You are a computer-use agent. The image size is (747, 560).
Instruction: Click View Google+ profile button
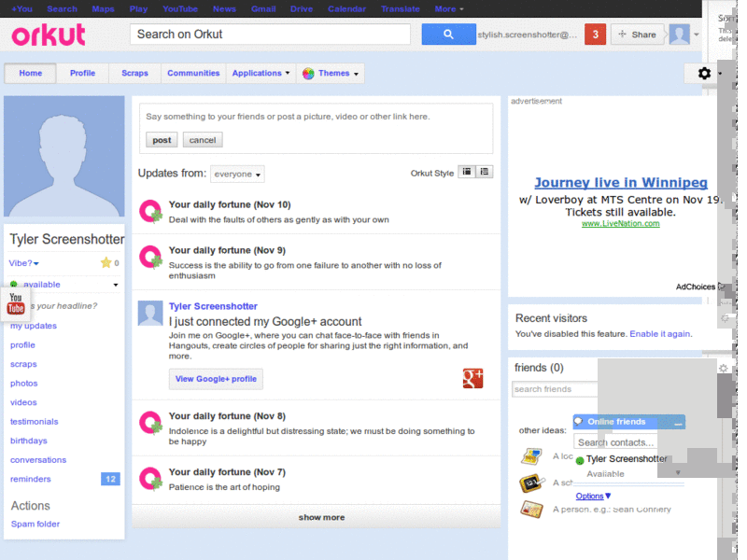(x=216, y=379)
